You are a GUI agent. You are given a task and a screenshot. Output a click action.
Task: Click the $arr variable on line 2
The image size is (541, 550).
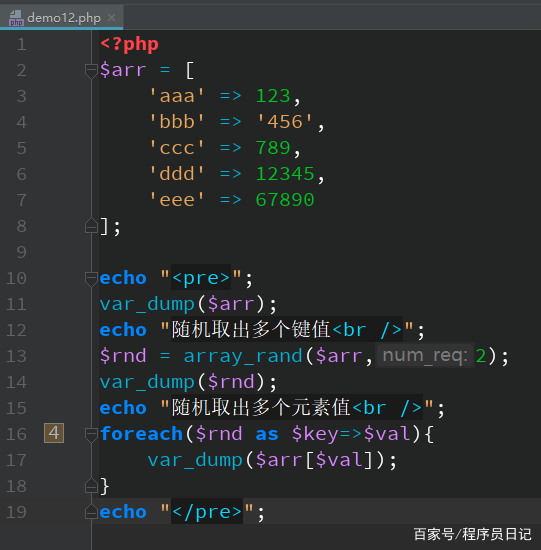(x=123, y=70)
